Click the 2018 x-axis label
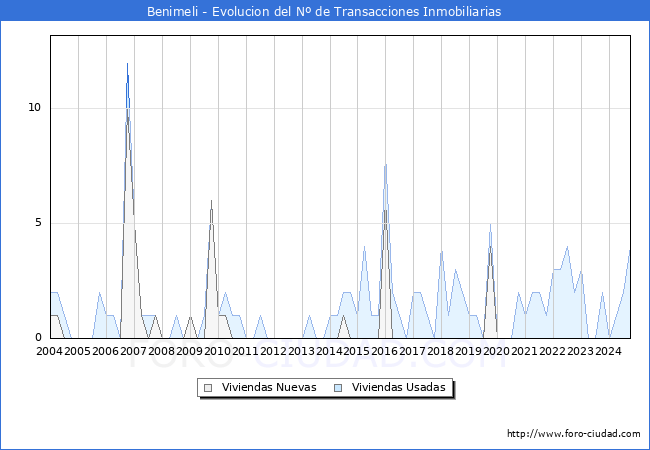Screen dimensions: 650x450 tap(441, 351)
